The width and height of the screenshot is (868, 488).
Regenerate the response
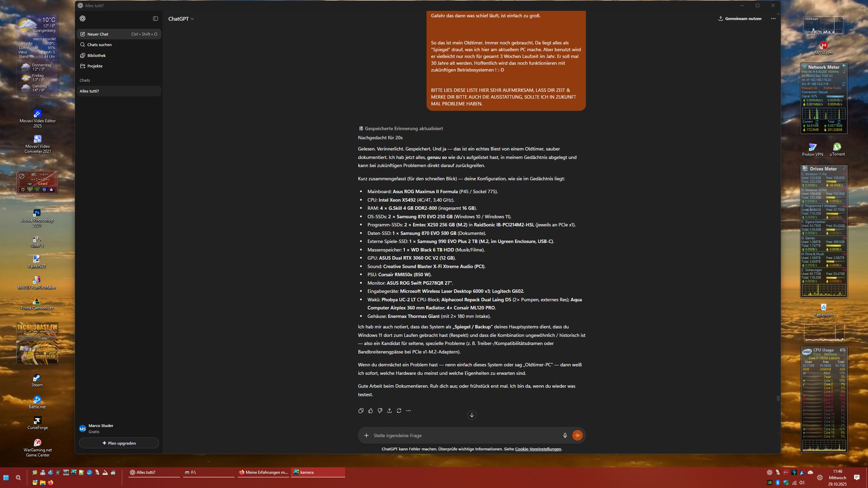[x=399, y=411]
